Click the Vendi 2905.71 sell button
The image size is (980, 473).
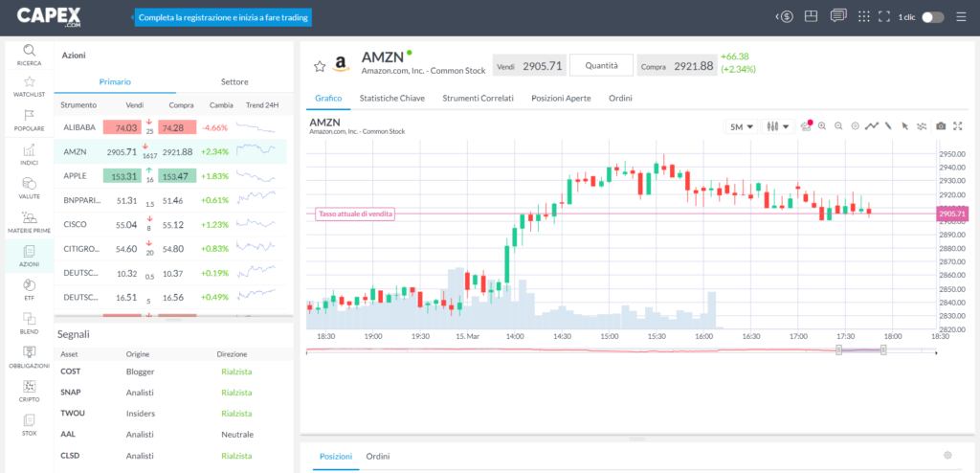click(529, 65)
